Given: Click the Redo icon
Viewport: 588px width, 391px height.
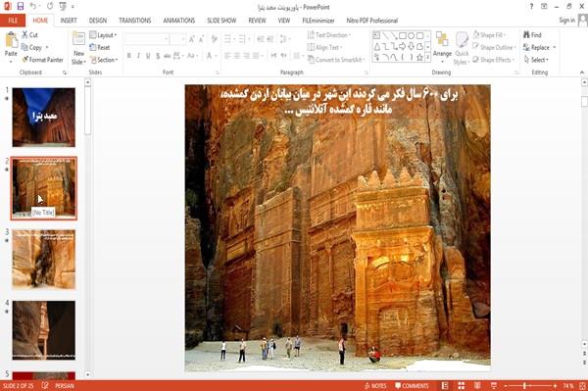Looking at the screenshot, I should coord(50,7).
